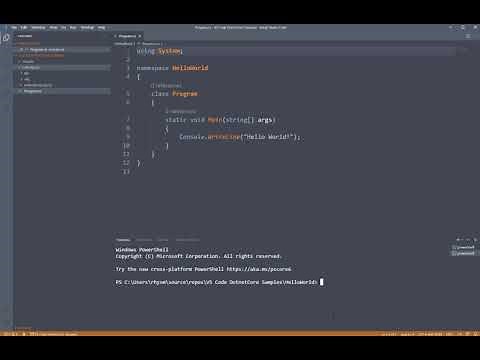Click the 'class Program' line
Image resolution: width=480 pixels, height=360 pixels.
[174, 94]
